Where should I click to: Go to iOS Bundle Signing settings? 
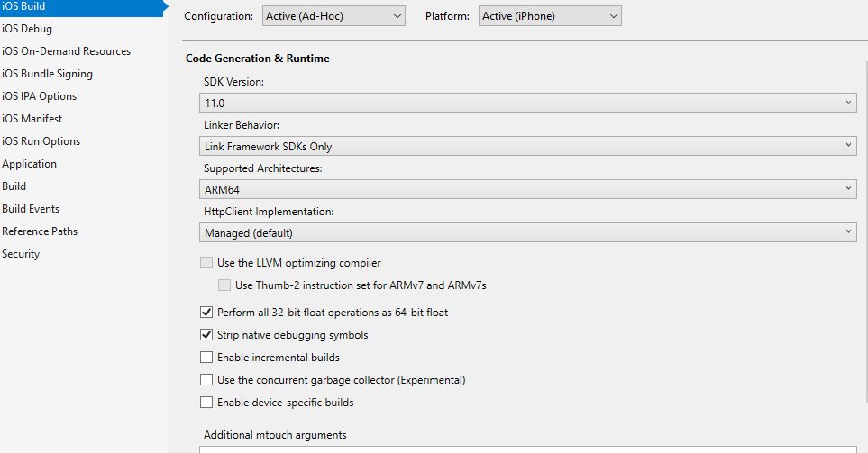[x=47, y=74]
